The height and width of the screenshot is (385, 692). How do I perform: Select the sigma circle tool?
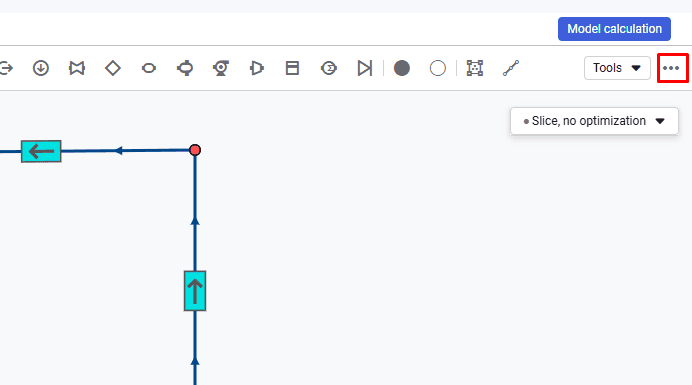pos(329,68)
